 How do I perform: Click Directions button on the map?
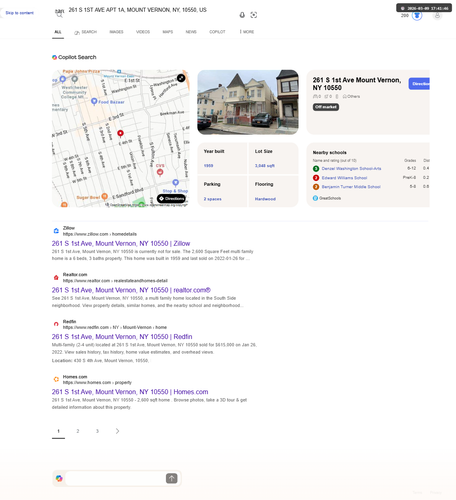pos(171,199)
